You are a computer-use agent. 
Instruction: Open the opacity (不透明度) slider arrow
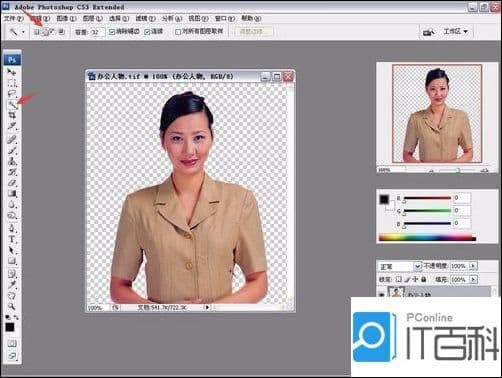click(473, 266)
